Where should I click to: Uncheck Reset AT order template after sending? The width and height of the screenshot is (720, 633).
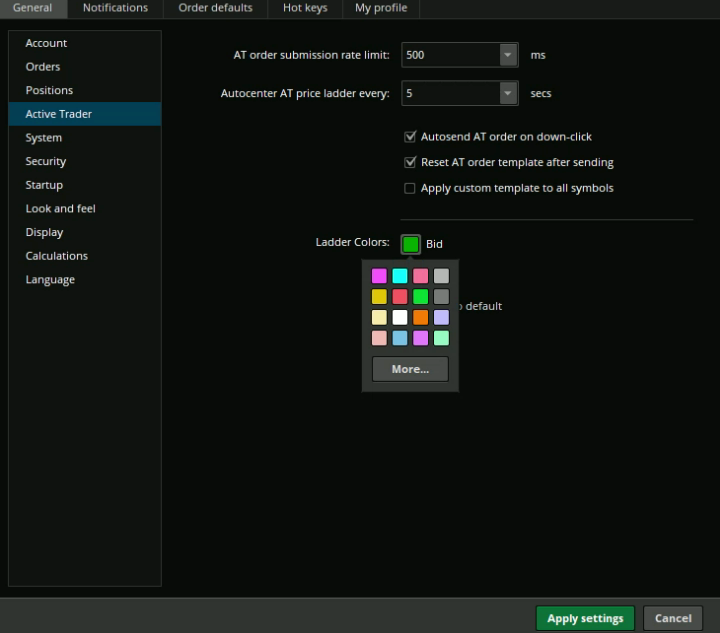pos(410,162)
